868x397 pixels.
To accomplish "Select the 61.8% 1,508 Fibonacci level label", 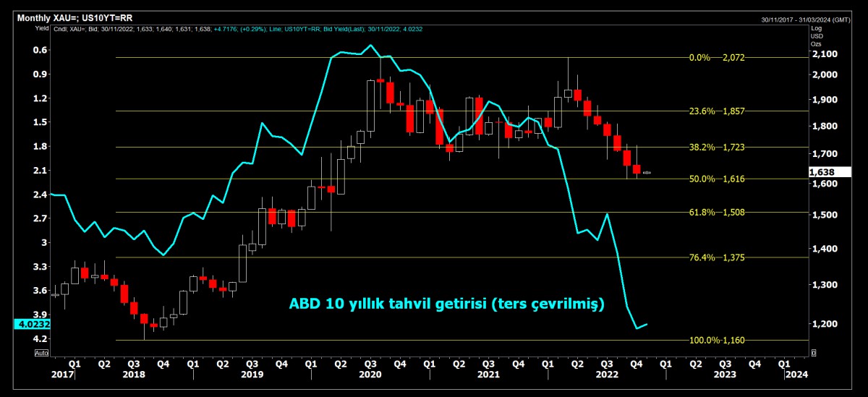I will (724, 213).
